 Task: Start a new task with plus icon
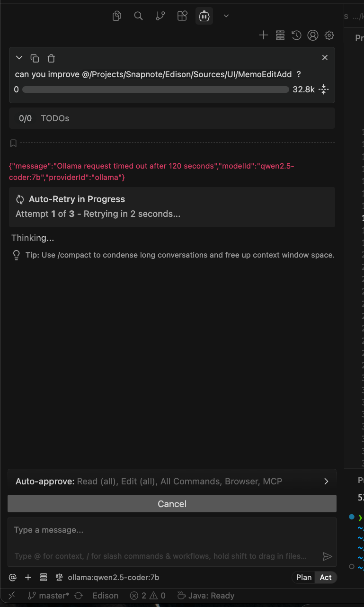coord(264,35)
